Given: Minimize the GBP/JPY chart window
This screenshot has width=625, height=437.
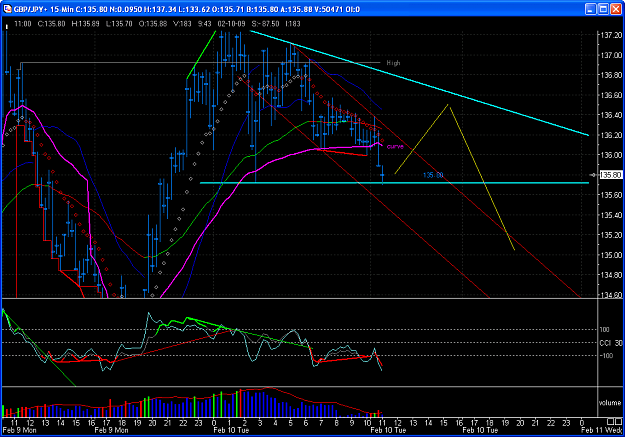Looking at the screenshot, I should click(x=591, y=9).
